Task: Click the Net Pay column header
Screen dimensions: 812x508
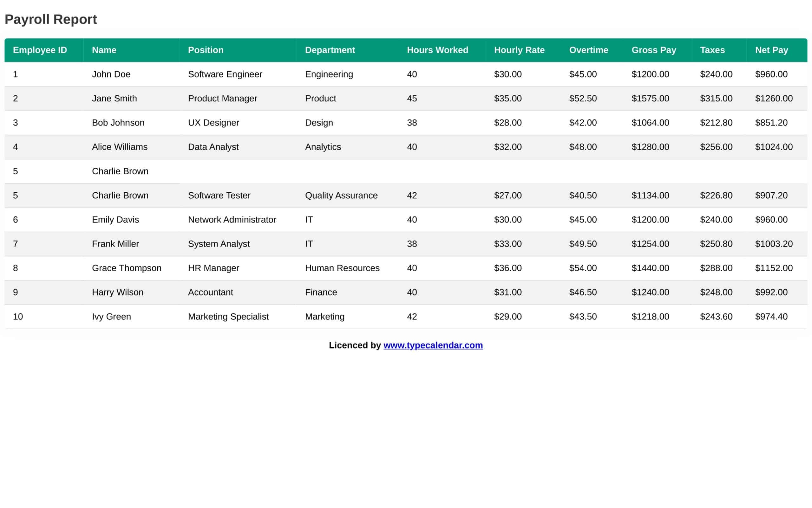Action: pyautogui.click(x=771, y=50)
